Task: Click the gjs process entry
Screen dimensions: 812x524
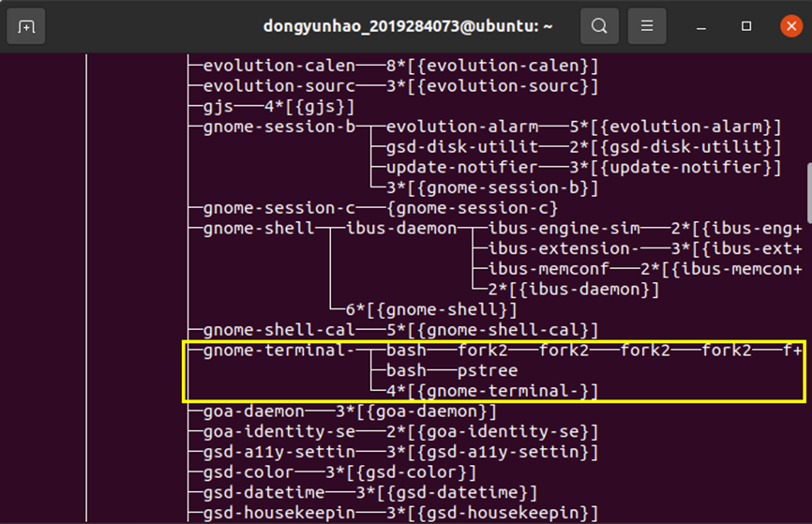Action: [x=278, y=107]
